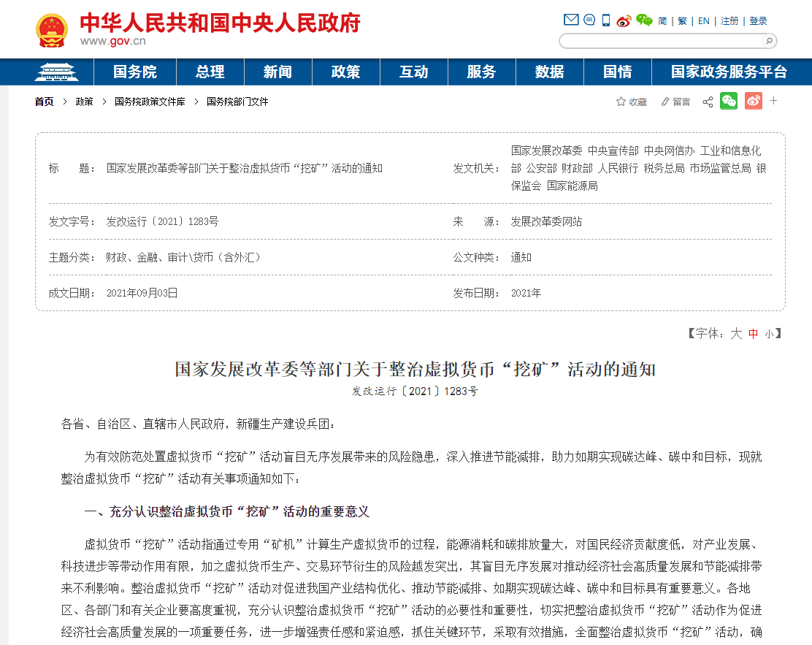Click the search magnifier icon
The image size is (812, 645).
pos(768,42)
